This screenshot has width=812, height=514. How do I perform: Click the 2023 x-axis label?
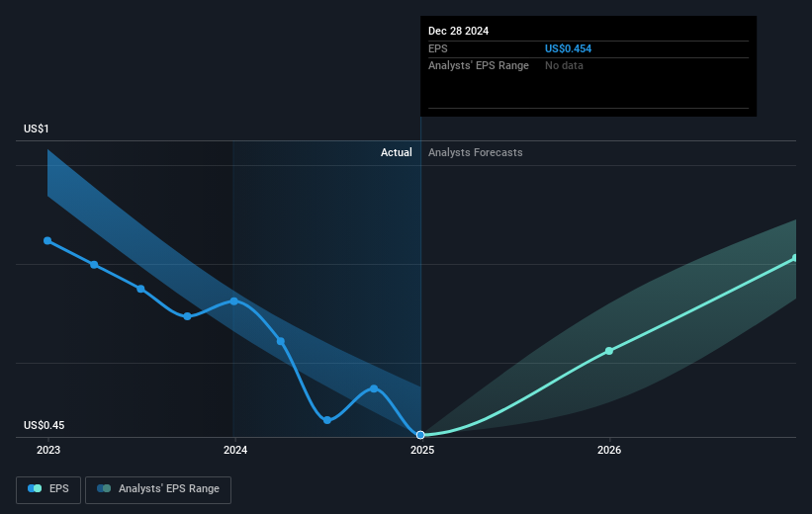47,451
